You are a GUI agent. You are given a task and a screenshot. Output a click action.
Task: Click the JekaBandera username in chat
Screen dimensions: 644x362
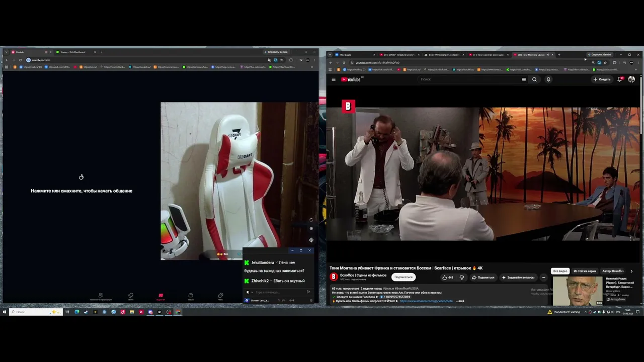[x=263, y=262]
